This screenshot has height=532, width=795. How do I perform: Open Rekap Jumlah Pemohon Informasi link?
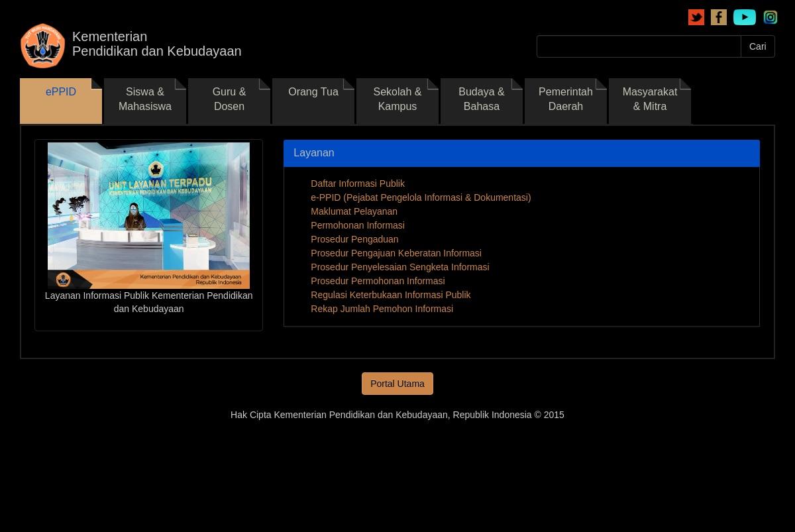(382, 309)
